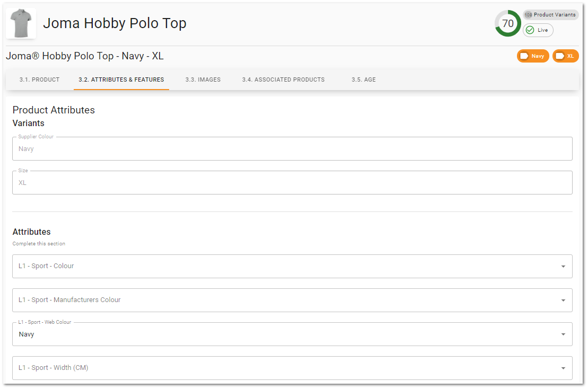Screen dimensions: 588x389
Task: Click the XL tag label icon
Action: click(560, 56)
